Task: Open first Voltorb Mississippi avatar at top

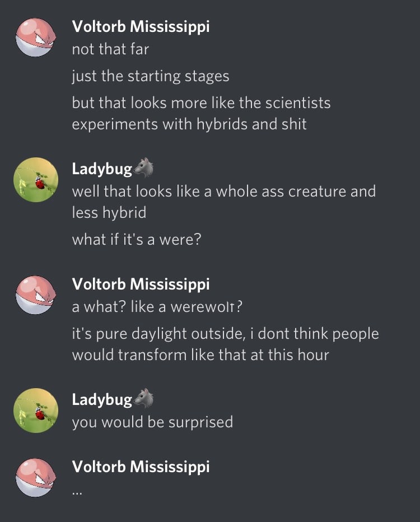Action: (x=36, y=38)
